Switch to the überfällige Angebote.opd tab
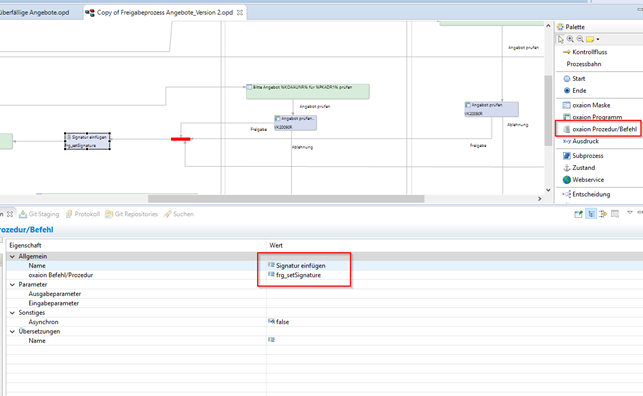The height and width of the screenshot is (396, 643). point(34,13)
